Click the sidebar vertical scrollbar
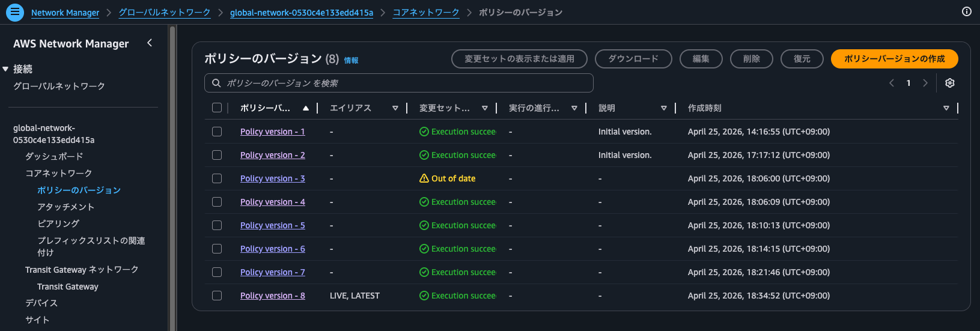The width and height of the screenshot is (980, 331). (x=172, y=177)
